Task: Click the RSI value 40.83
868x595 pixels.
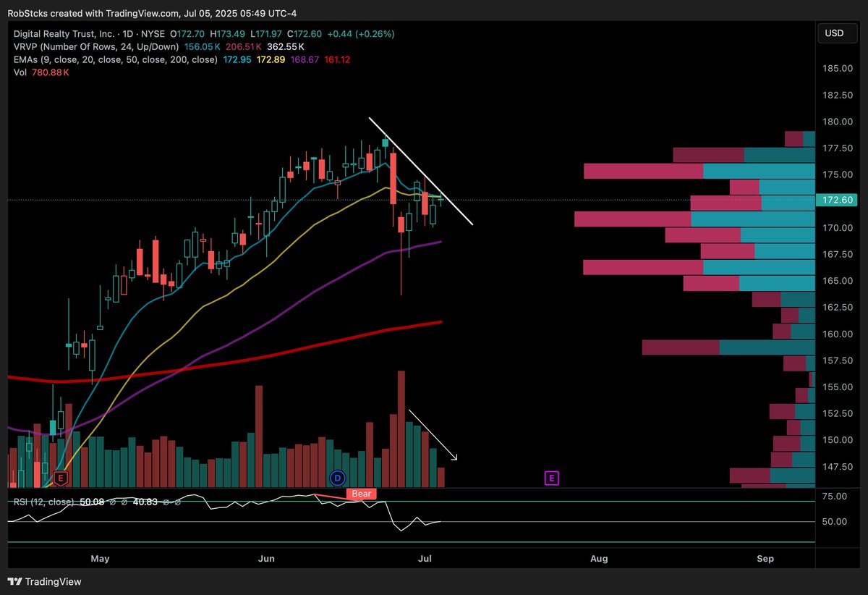Action: 147,502
